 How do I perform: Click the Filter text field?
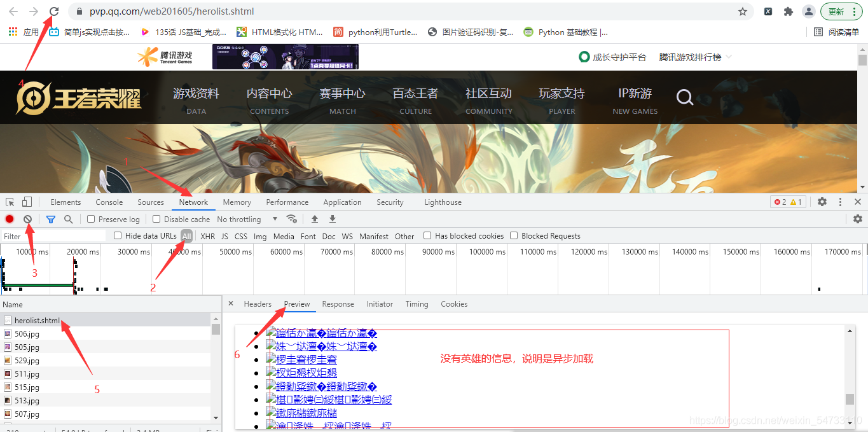[54, 236]
